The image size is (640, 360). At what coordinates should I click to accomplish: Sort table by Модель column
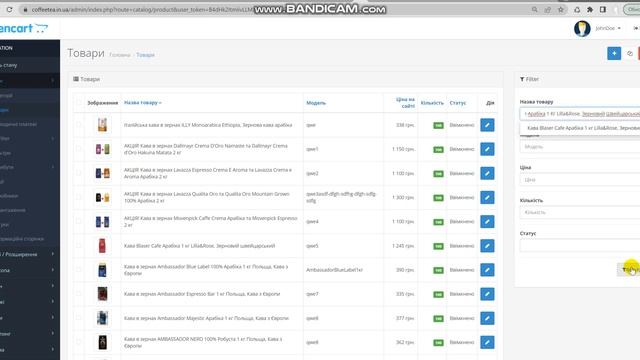click(316, 103)
